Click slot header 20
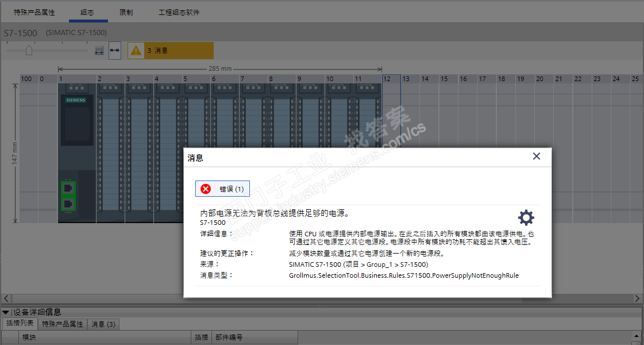This screenshot has height=345, width=644. pyautogui.click(x=544, y=79)
